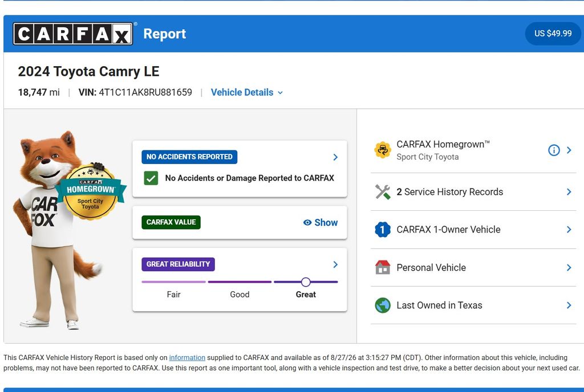
Task: Click the Personal Vehicle house icon
Action: [x=383, y=267]
